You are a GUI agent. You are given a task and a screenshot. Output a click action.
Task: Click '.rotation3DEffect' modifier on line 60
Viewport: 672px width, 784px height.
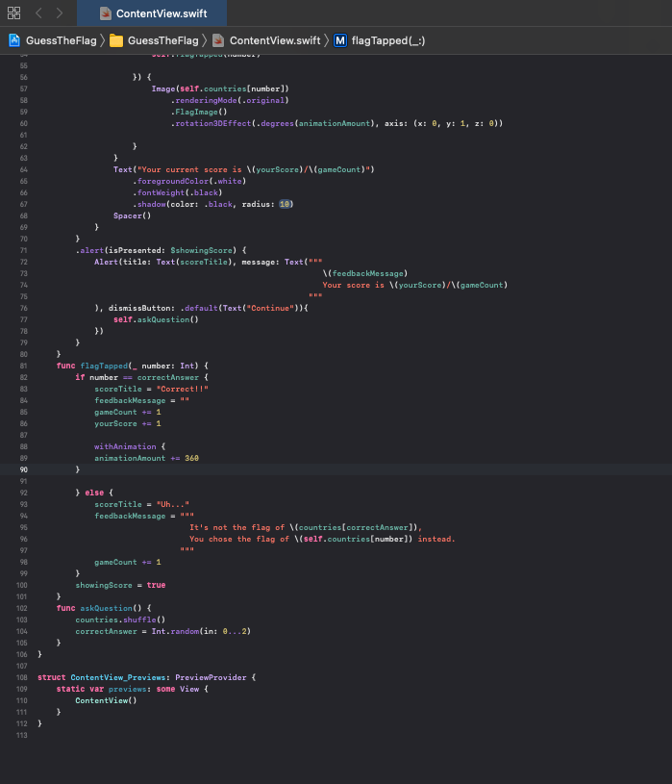point(211,123)
